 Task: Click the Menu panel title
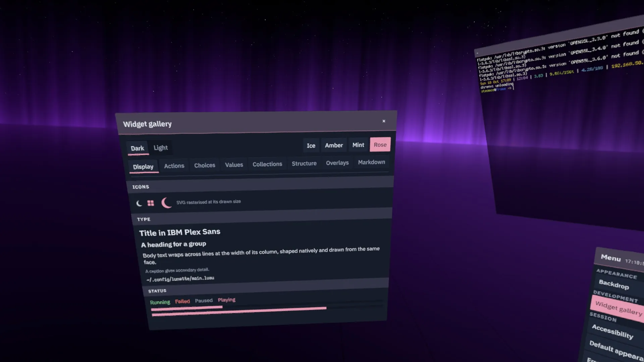pyautogui.click(x=610, y=257)
